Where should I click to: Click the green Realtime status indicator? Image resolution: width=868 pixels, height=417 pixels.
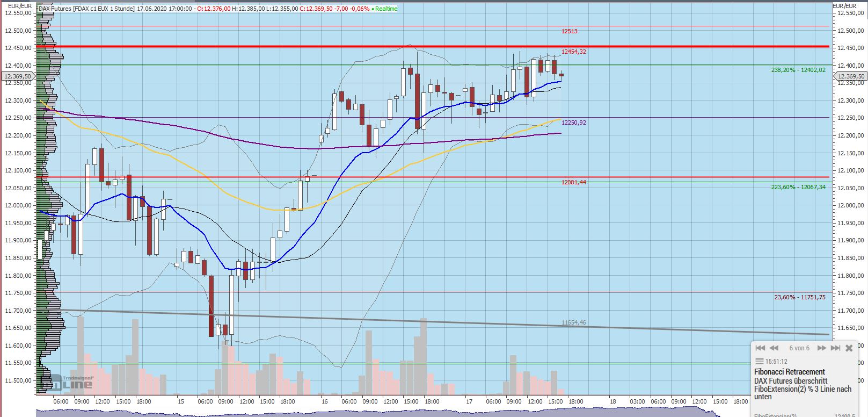(384, 9)
